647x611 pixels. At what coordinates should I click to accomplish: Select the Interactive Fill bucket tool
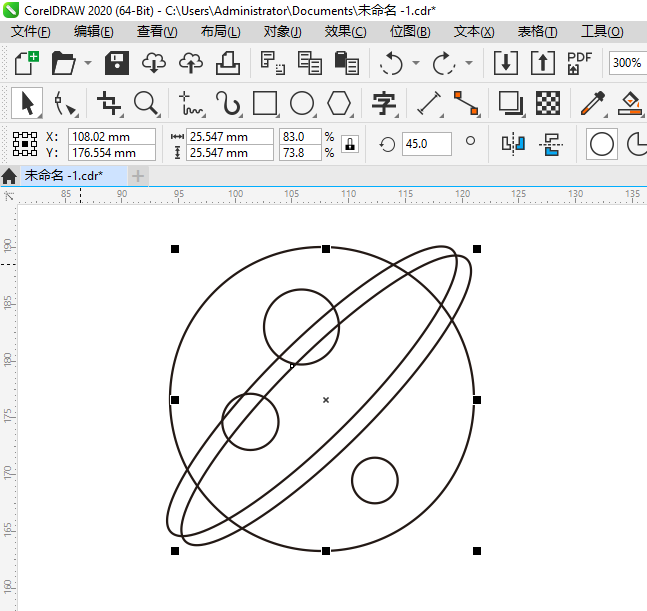pyautogui.click(x=630, y=103)
